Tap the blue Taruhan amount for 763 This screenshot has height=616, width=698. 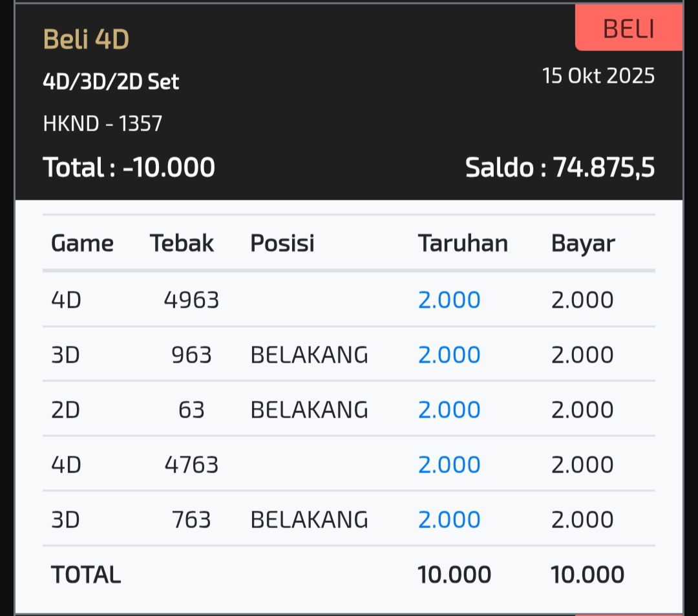449,520
